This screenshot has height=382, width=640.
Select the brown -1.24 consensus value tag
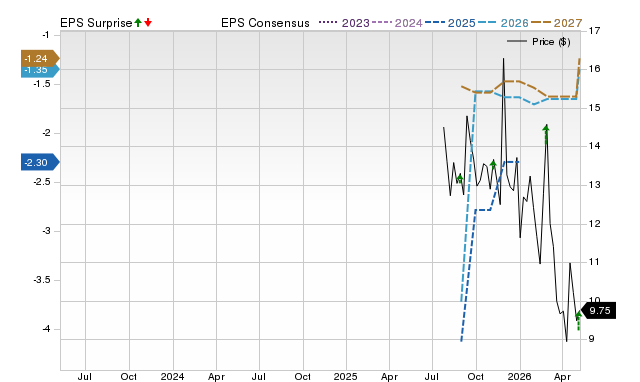click(x=40, y=59)
